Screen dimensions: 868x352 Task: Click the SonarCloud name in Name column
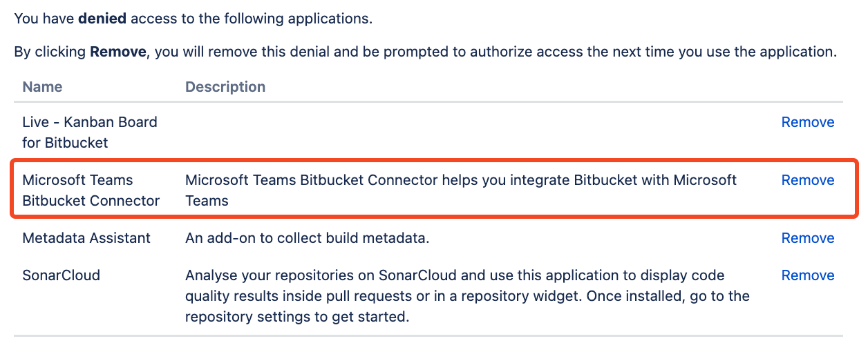61,275
